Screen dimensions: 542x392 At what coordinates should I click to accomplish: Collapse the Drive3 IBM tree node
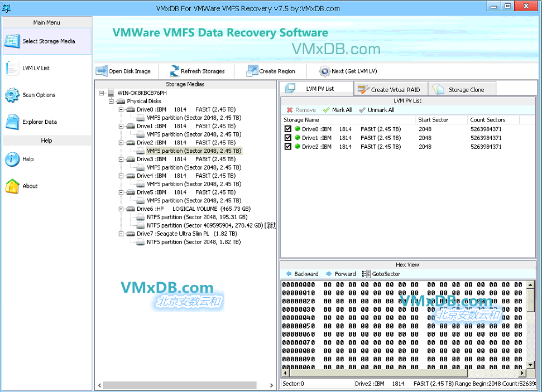(121, 159)
